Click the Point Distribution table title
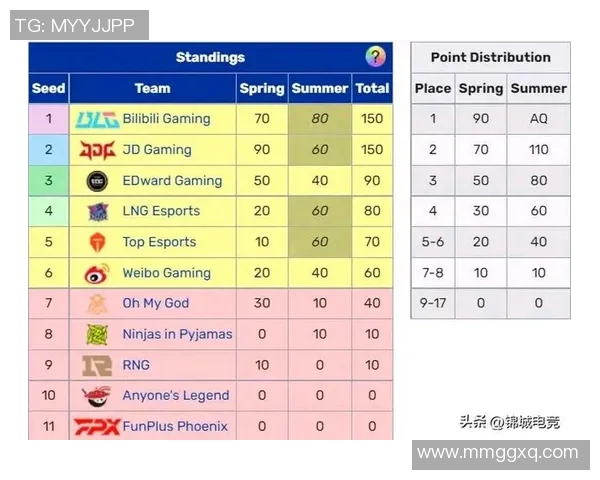The width and height of the screenshot is (600, 480). [490, 57]
